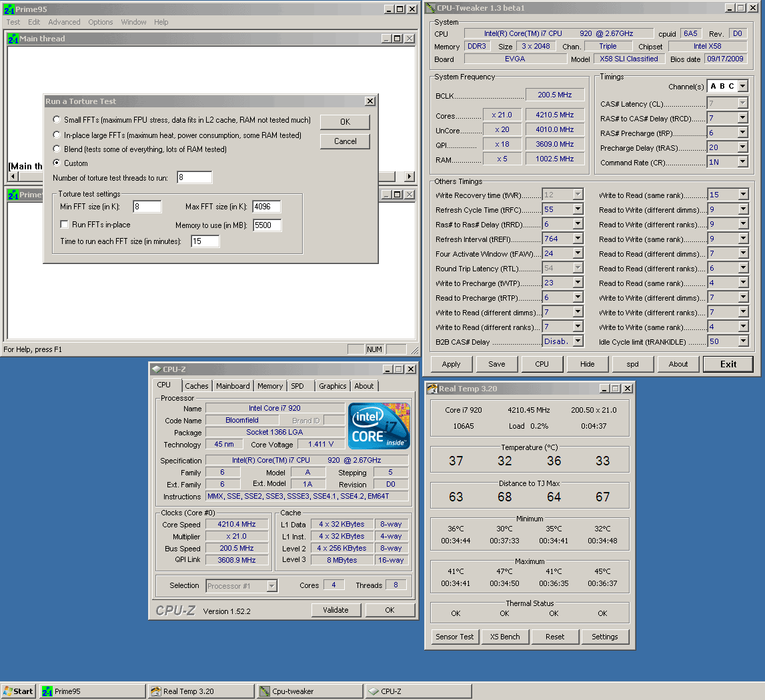This screenshot has width=765, height=700.
Task: Select Small FFTs radio option
Action: (57, 119)
